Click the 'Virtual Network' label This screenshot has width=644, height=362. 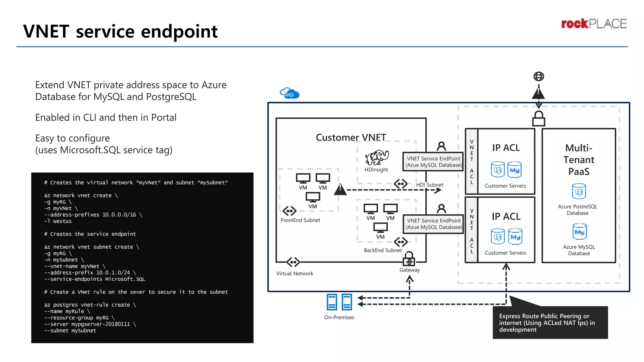pos(295,274)
